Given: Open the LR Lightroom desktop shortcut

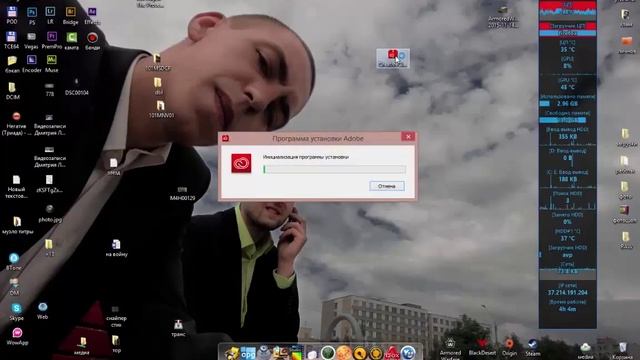Looking at the screenshot, I should [x=50, y=15].
